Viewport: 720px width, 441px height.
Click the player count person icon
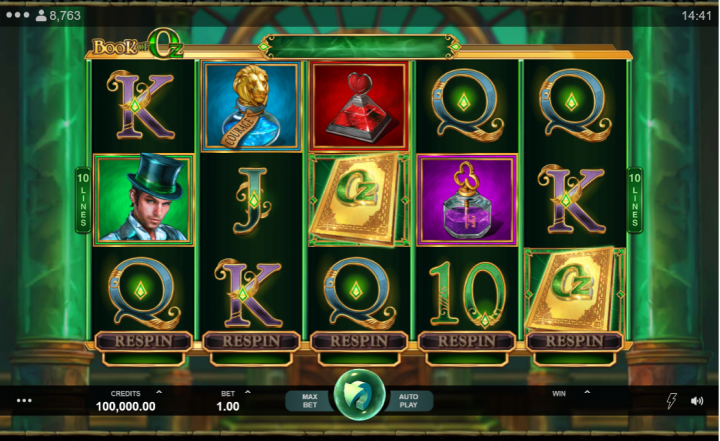(41, 16)
